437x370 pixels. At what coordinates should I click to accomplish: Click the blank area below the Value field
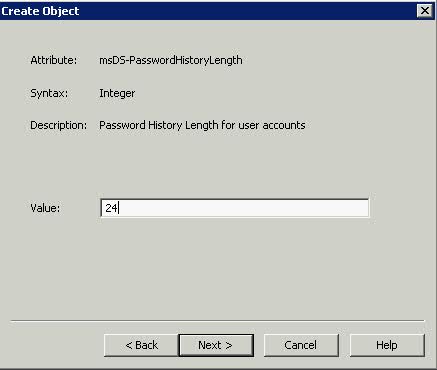click(x=217, y=267)
